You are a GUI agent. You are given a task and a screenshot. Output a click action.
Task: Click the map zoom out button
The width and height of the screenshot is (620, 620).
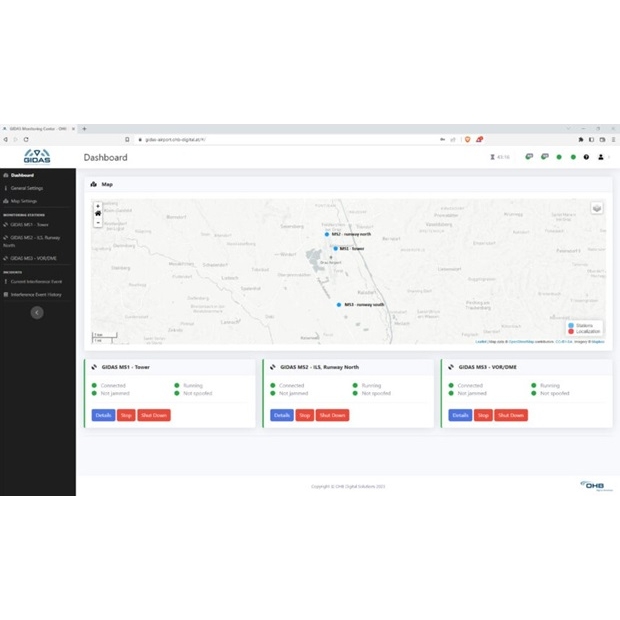coord(97,222)
